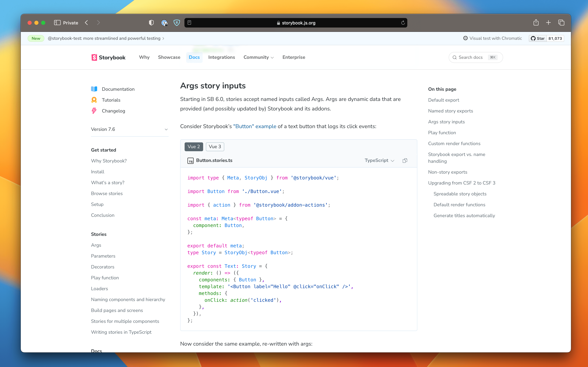This screenshot has height=367, width=588.
Task: Show tab overview icon
Action: pyautogui.click(x=561, y=23)
